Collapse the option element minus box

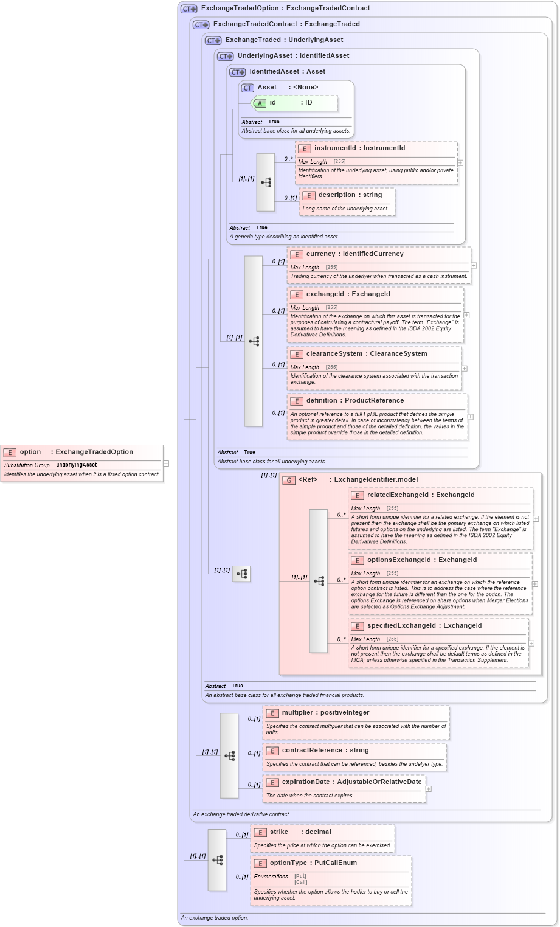[x=166, y=463]
